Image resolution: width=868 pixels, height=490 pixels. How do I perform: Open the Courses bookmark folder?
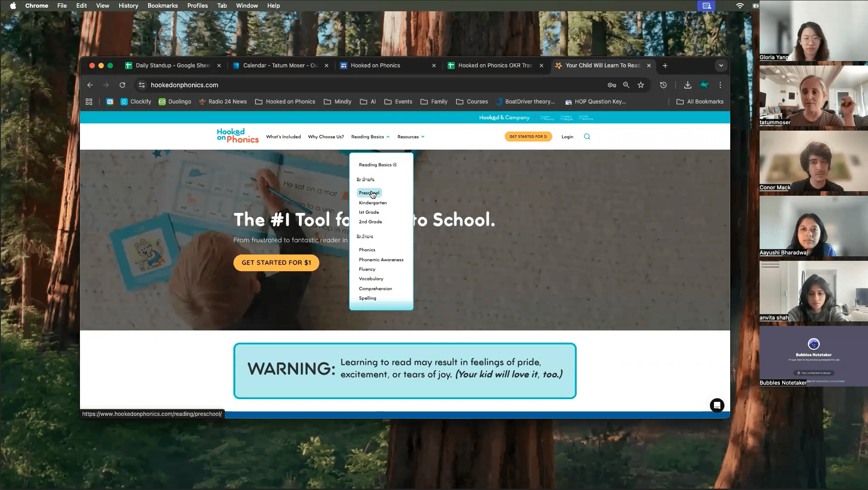point(472,102)
